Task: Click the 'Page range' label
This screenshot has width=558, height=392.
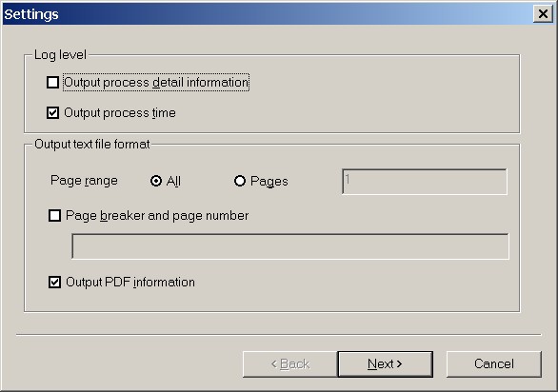Action: click(x=84, y=181)
